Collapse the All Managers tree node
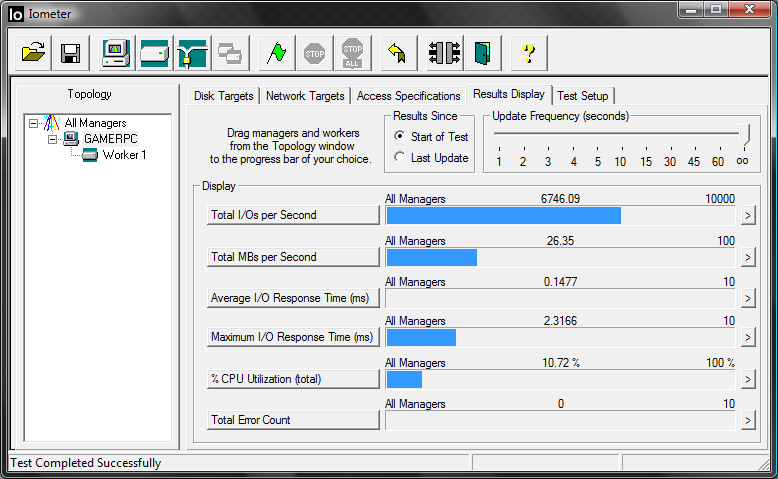 point(33,123)
